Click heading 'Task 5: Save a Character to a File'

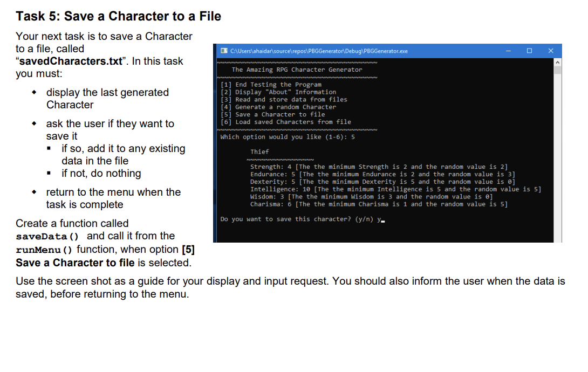click(x=119, y=17)
